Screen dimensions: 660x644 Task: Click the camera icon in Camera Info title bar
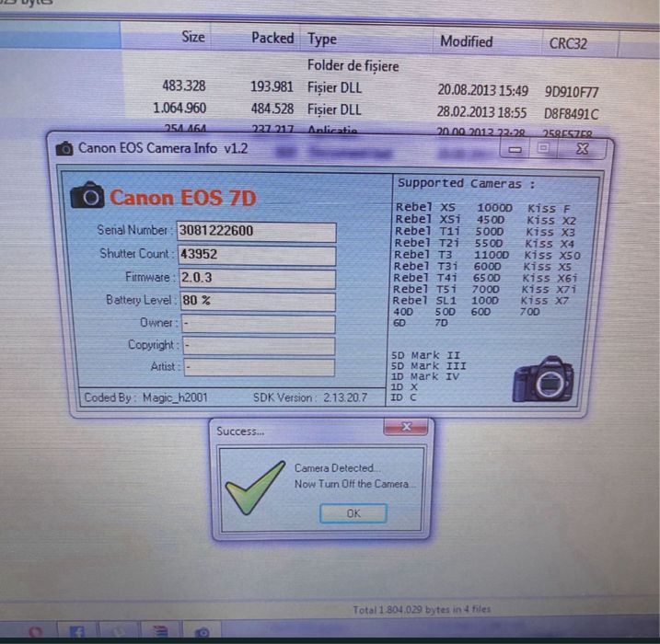coord(64,148)
